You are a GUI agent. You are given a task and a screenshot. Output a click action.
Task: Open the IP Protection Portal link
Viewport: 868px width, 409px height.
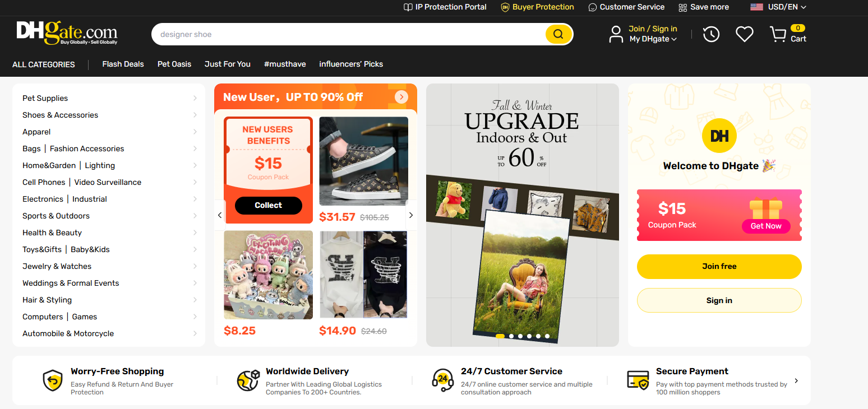pos(445,7)
